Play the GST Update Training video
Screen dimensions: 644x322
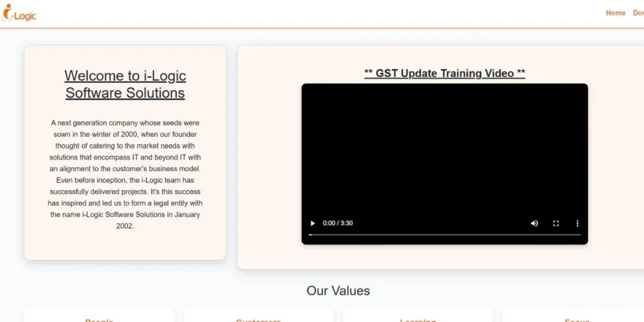[x=313, y=223]
